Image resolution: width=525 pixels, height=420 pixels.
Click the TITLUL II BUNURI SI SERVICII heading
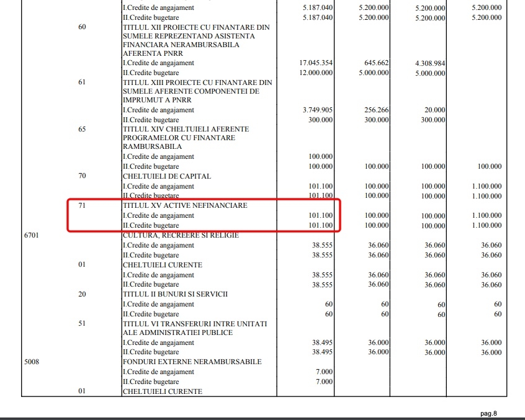click(x=175, y=294)
